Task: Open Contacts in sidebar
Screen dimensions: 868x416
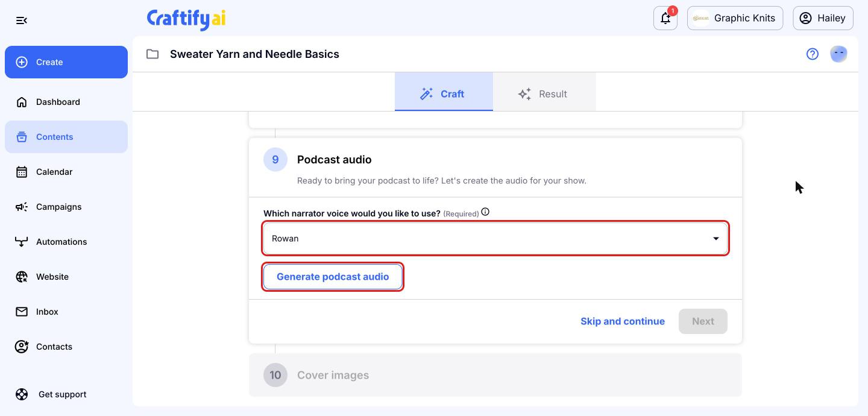Action: pyautogui.click(x=66, y=347)
